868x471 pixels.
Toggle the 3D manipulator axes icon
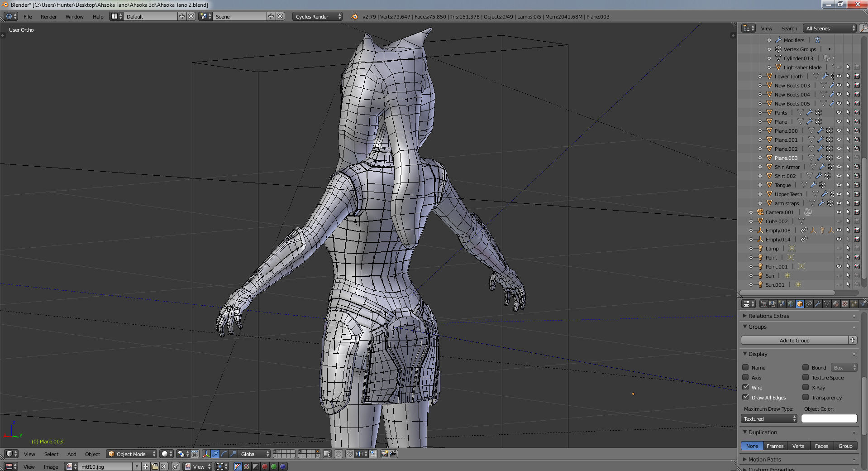coord(206,454)
